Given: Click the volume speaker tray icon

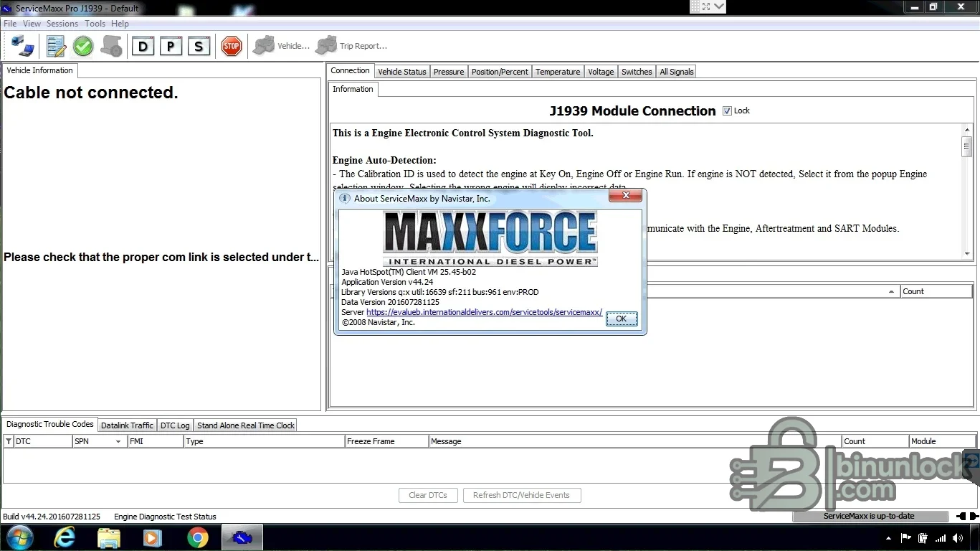Looking at the screenshot, I should click(x=957, y=538).
